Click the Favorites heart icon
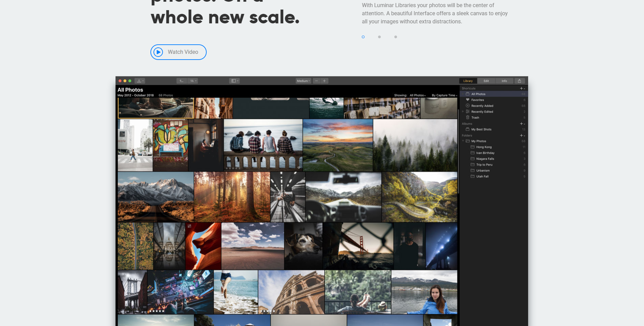 click(x=468, y=100)
